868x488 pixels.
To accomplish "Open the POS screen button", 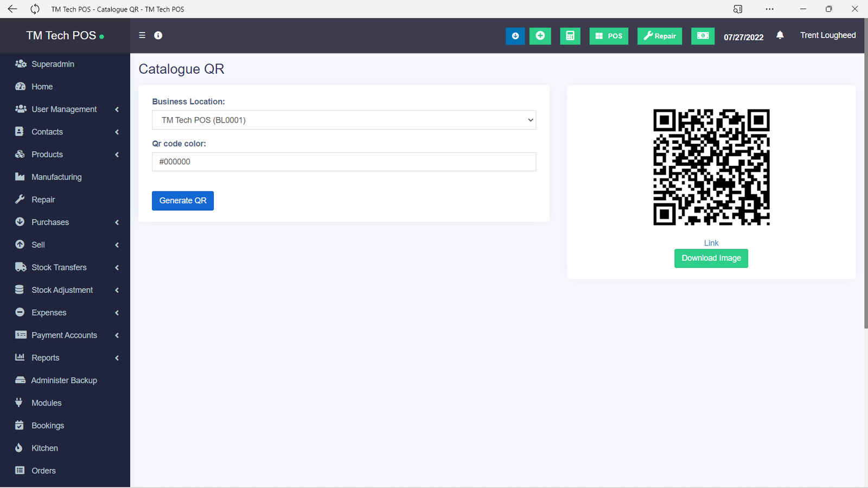I will 609,36.
